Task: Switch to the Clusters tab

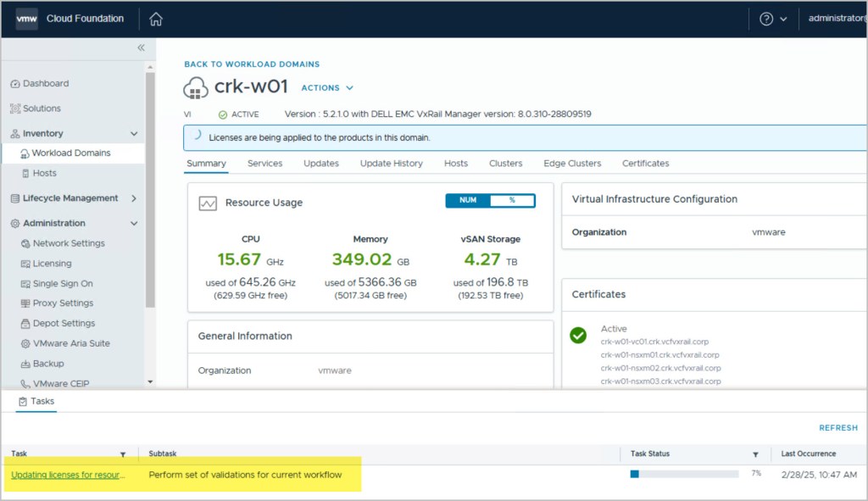Action: [x=505, y=164]
